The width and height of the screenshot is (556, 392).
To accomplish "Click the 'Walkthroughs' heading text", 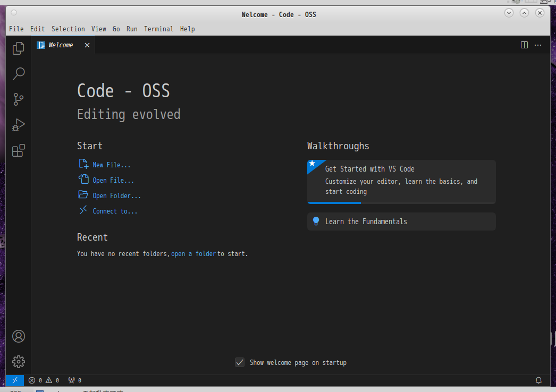I will [x=338, y=146].
